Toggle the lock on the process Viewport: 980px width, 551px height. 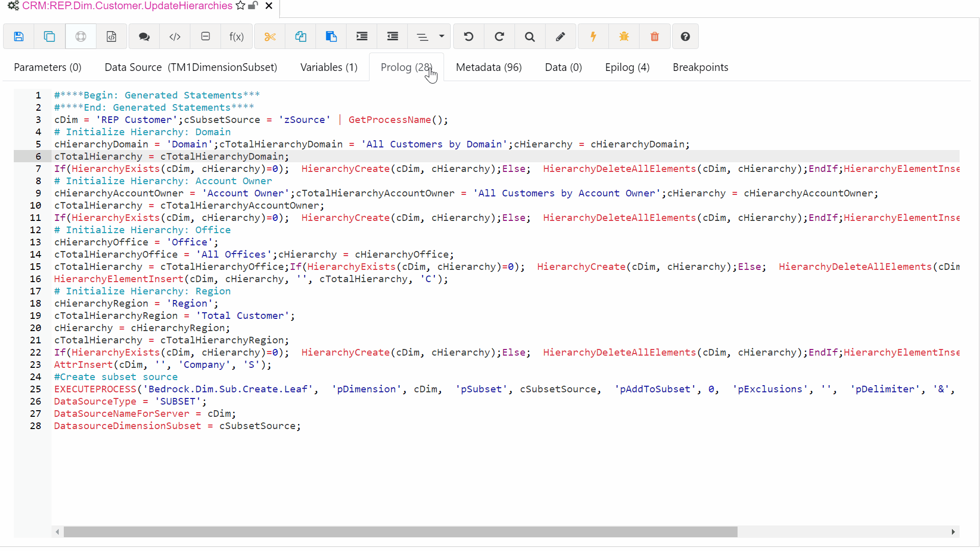[252, 6]
